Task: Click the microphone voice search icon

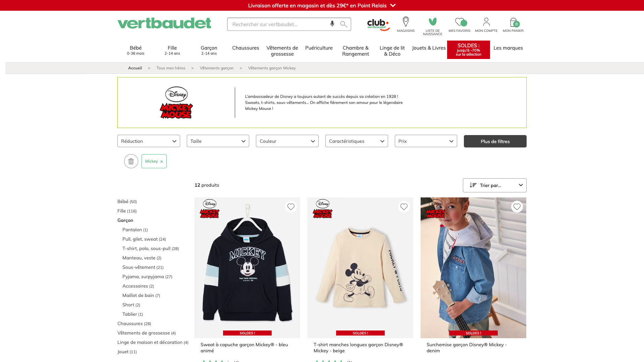Action: [x=332, y=24]
